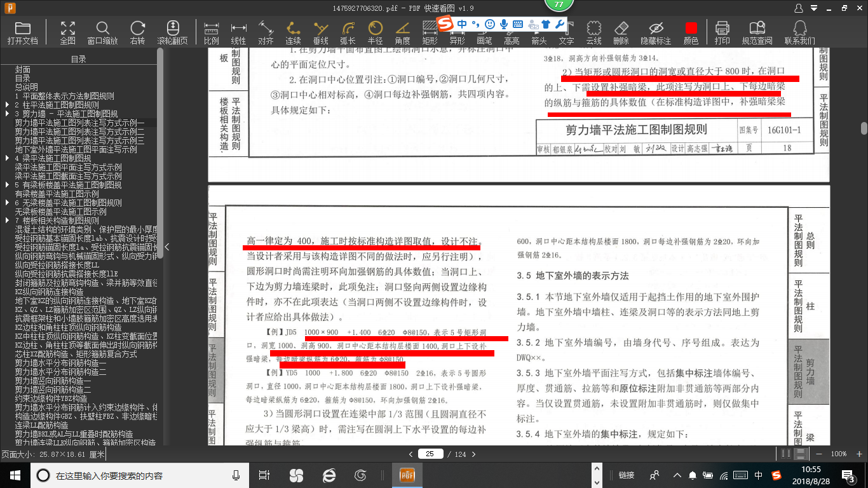868x488 pixels.
Task: Toggle 滚轮翻页 mouse-wheel paging mode
Action: coord(173,32)
